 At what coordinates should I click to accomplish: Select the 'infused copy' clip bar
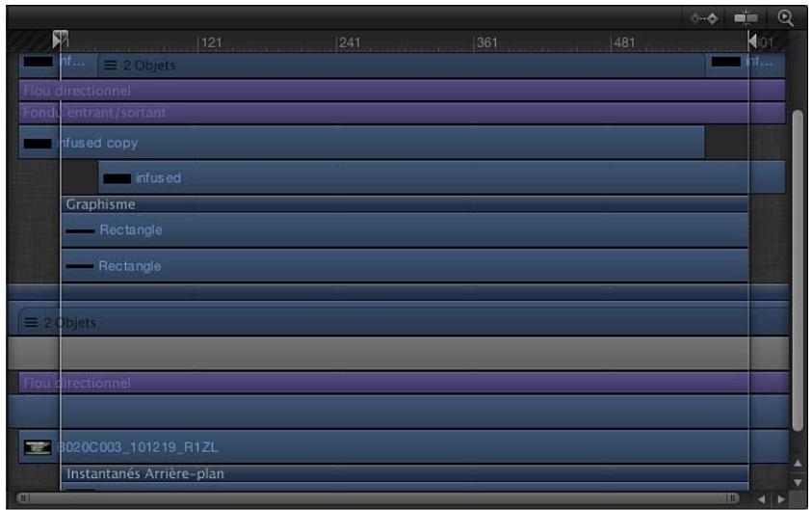click(x=361, y=143)
